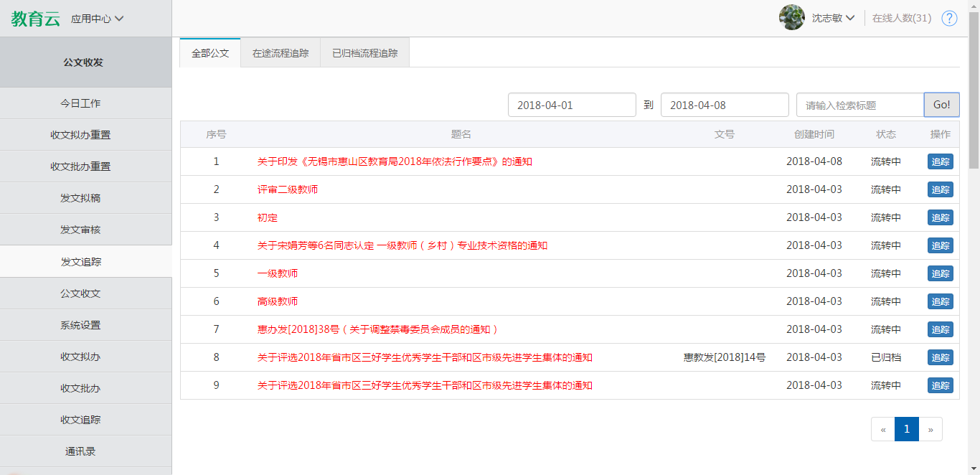This screenshot has width=980, height=475.
Task: Click 追踪 button for row 1
Action: click(940, 161)
